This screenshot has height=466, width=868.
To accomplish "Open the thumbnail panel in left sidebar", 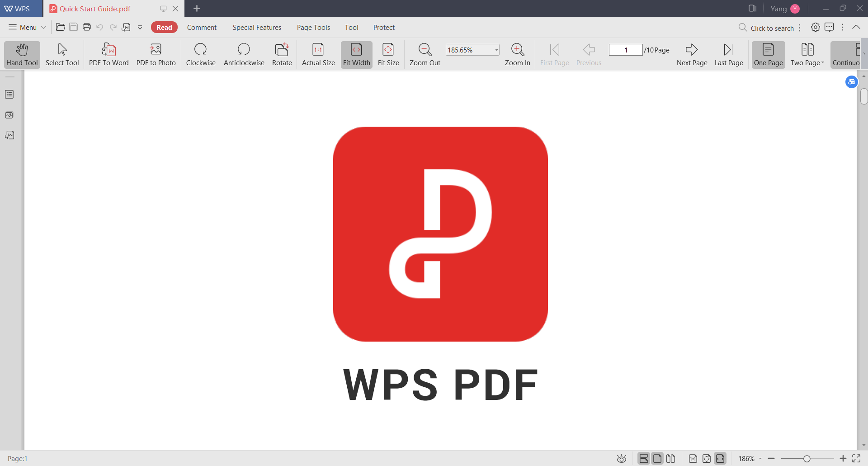I will (x=9, y=115).
